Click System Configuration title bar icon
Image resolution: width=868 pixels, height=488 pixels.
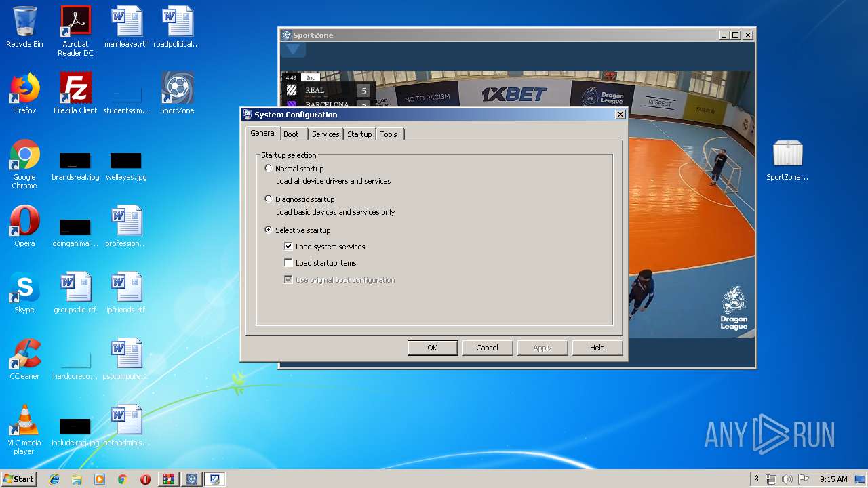click(248, 115)
